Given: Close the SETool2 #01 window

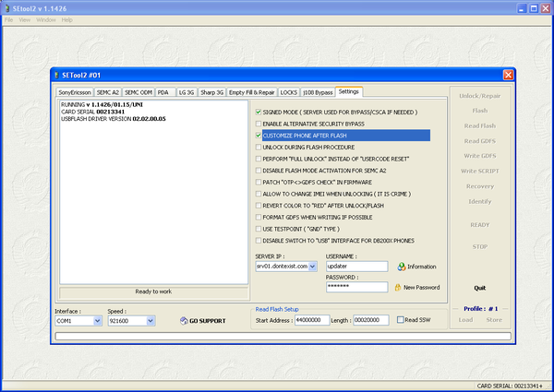Looking at the screenshot, I should 508,75.
